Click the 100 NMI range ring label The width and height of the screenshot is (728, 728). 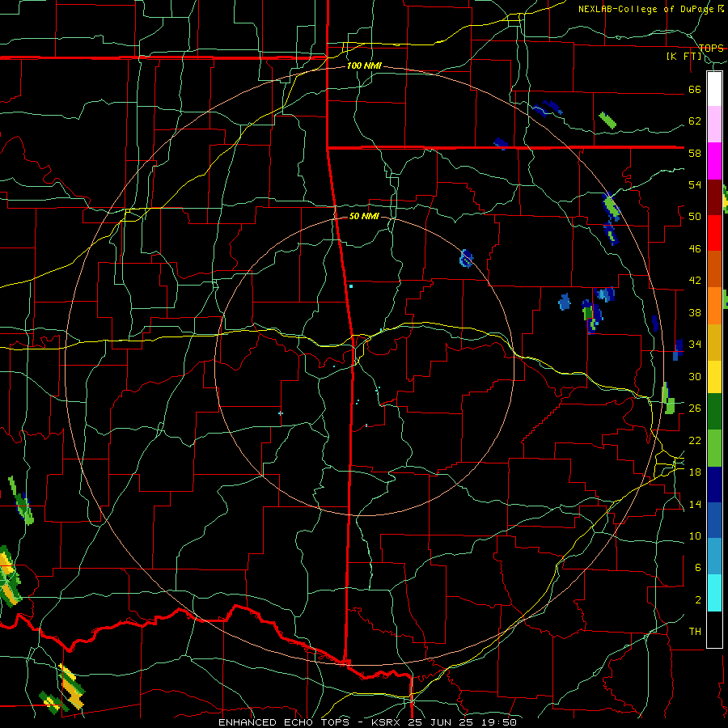click(x=364, y=66)
